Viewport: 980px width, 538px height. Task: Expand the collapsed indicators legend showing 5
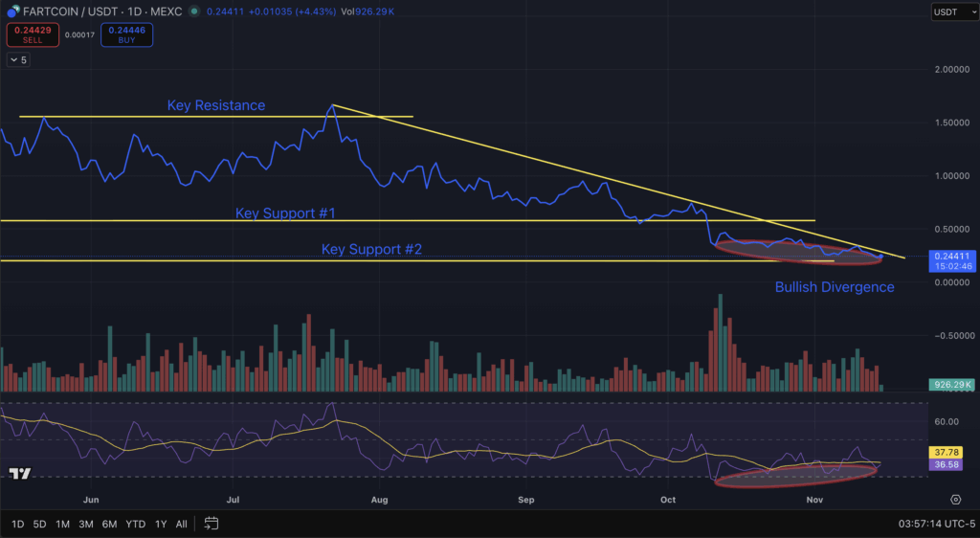point(18,59)
